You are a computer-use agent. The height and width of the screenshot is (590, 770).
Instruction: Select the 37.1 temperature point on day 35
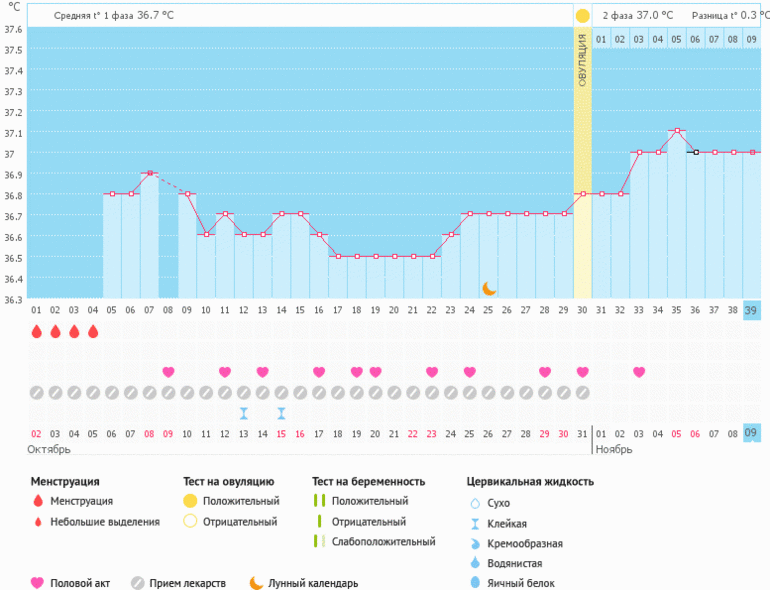tap(677, 131)
